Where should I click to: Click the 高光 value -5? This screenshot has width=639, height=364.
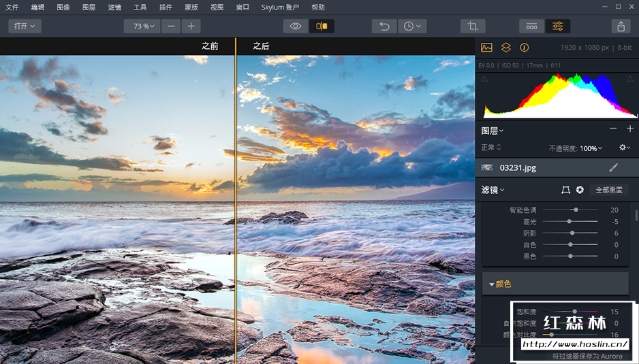[x=615, y=222]
